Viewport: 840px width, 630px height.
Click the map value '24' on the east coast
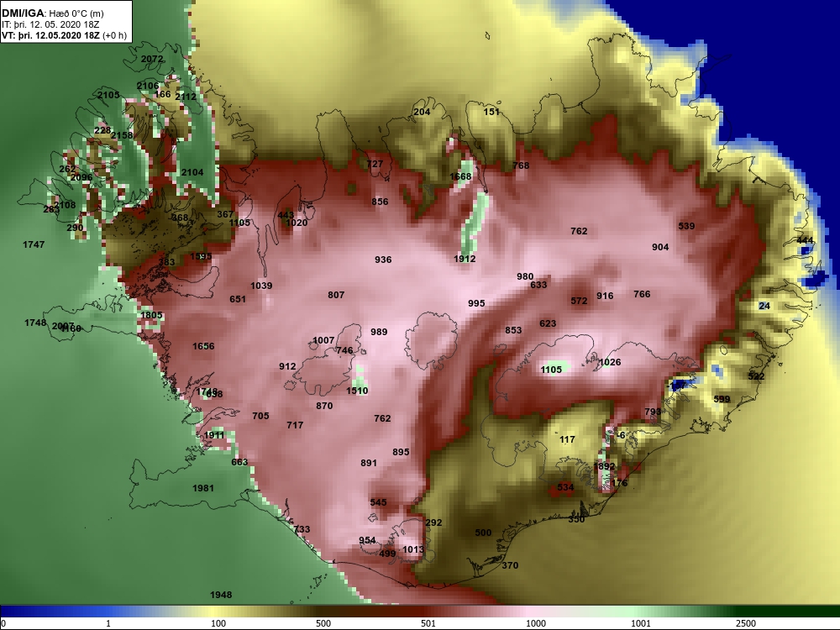(764, 306)
